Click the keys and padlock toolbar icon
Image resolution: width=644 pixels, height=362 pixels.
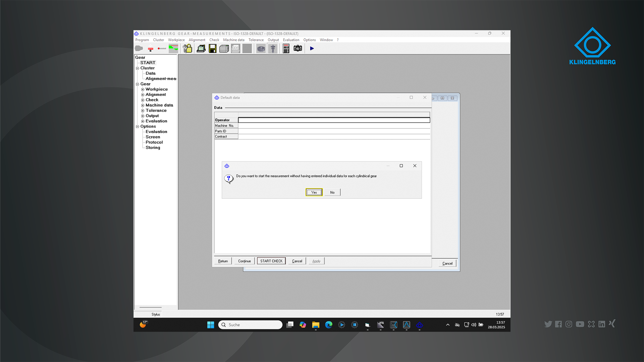(187, 49)
